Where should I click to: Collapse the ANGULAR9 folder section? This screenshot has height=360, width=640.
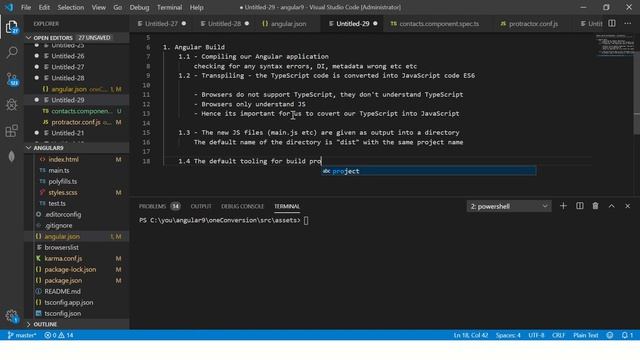point(77,148)
